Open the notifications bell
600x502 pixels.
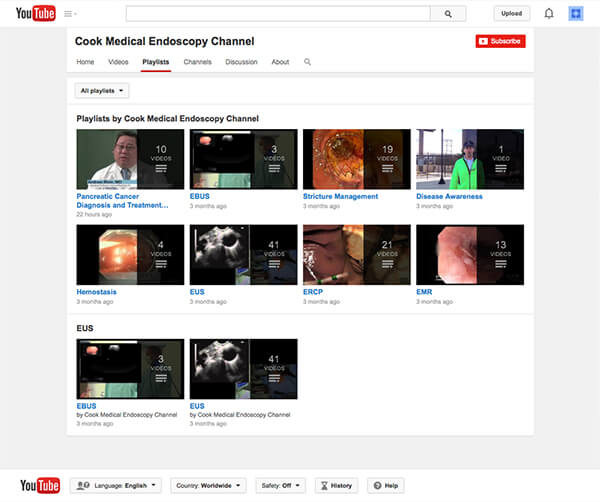click(x=549, y=14)
